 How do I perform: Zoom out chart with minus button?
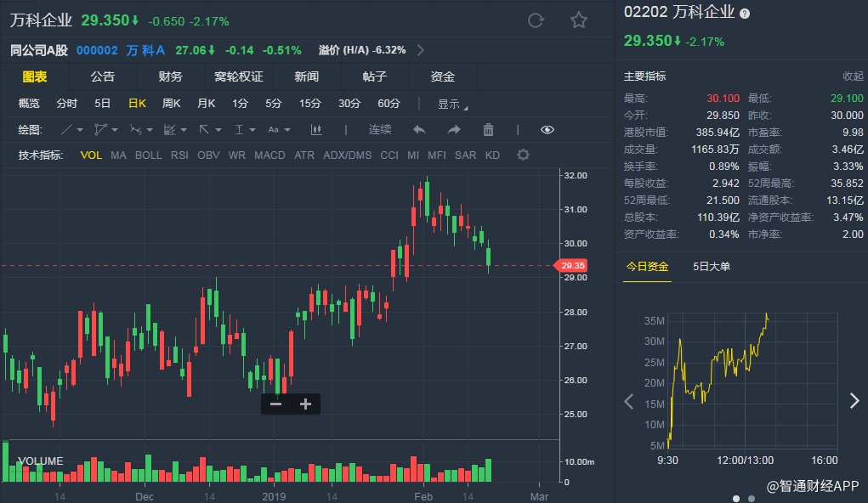tap(275, 404)
